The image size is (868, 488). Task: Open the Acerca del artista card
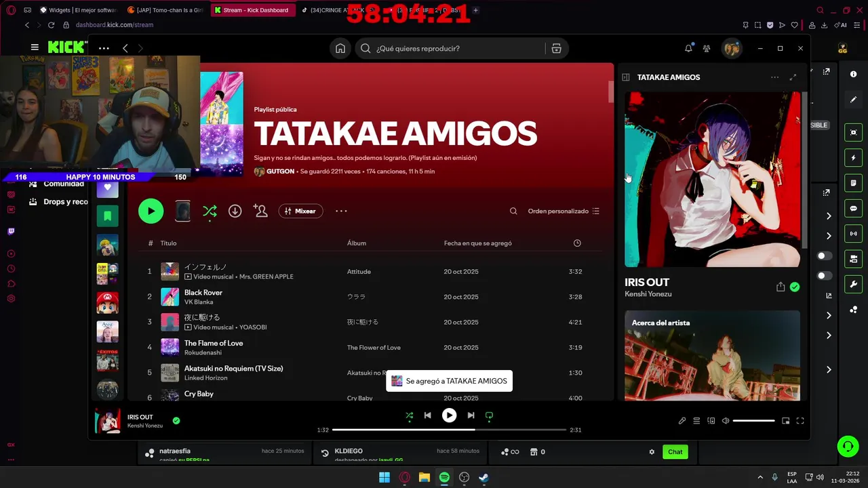pyautogui.click(x=712, y=355)
